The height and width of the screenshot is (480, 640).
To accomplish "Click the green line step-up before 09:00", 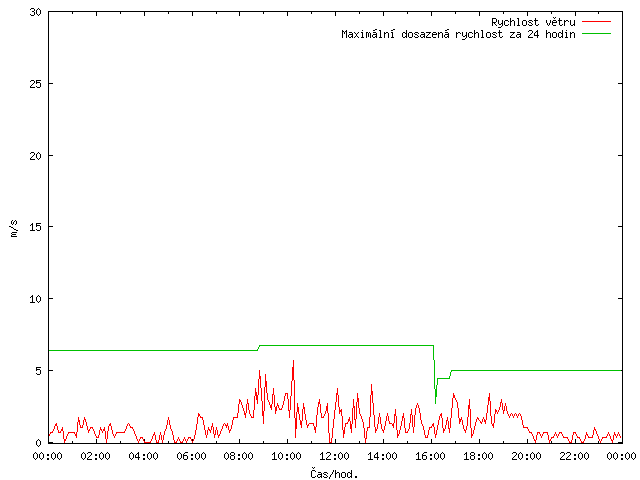I will [x=258, y=348].
